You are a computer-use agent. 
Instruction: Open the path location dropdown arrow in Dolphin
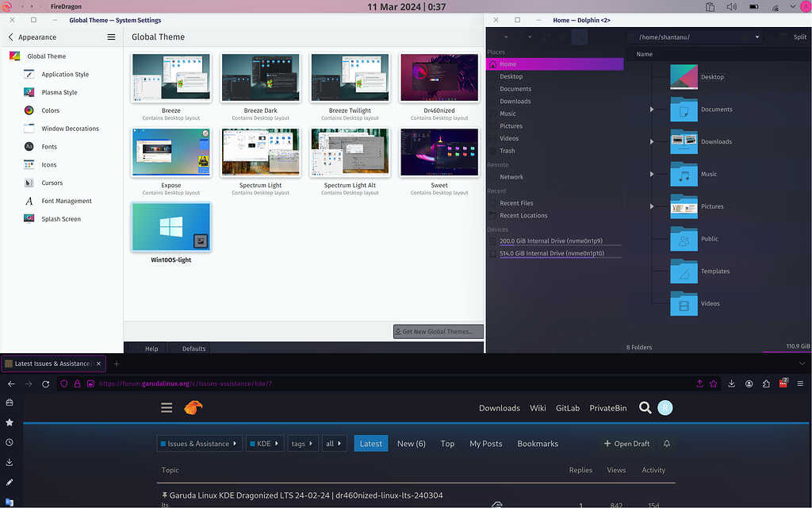757,37
